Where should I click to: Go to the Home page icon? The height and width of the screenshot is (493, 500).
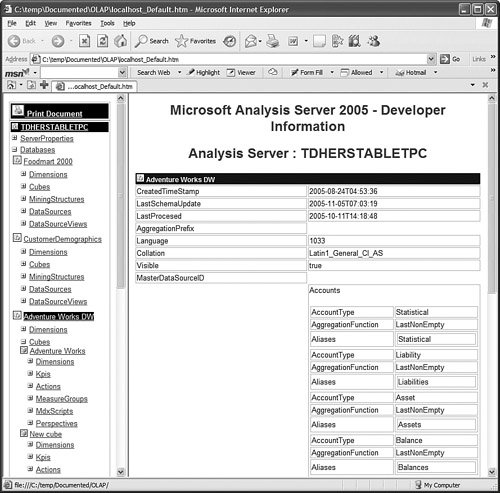pos(120,41)
